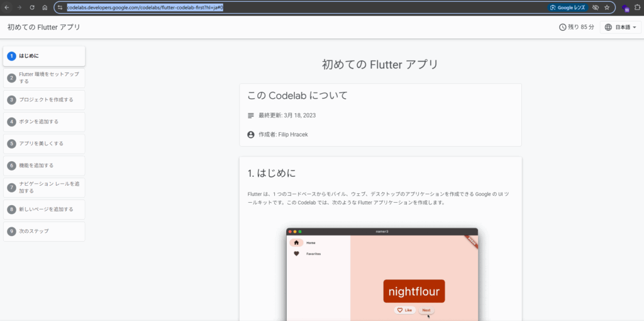The height and width of the screenshot is (321, 644).
Task: Click 最終更新: 3月 18, 2023 text
Action: pos(287,115)
